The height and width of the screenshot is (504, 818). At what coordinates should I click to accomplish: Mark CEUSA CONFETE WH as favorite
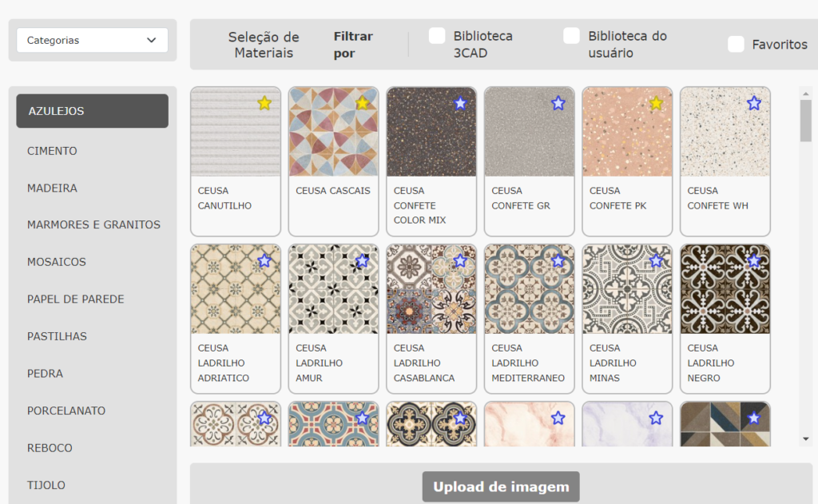coord(753,103)
